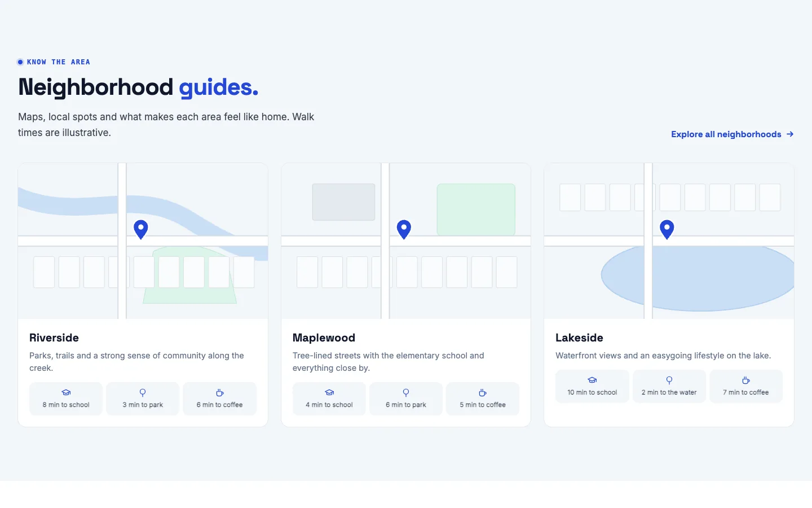Click the park tree icon in the Riverside card
Viewport: 812px width, 508px height.
[x=143, y=393]
